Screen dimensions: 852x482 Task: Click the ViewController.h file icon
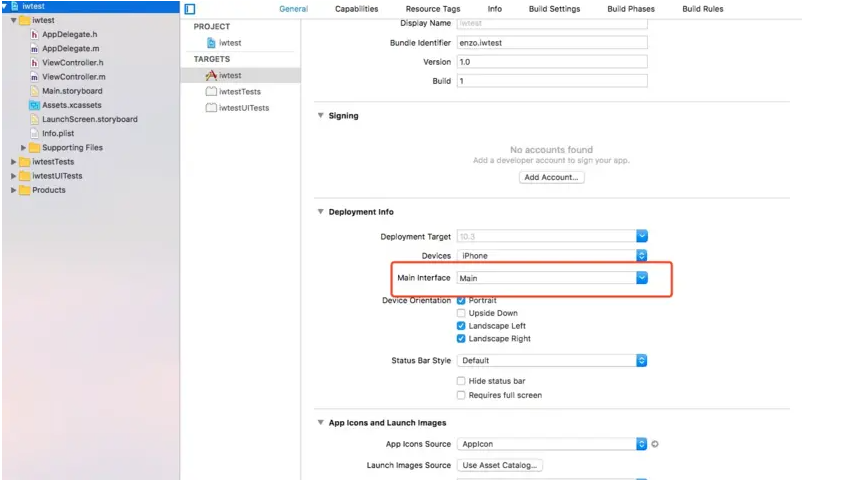[34, 62]
